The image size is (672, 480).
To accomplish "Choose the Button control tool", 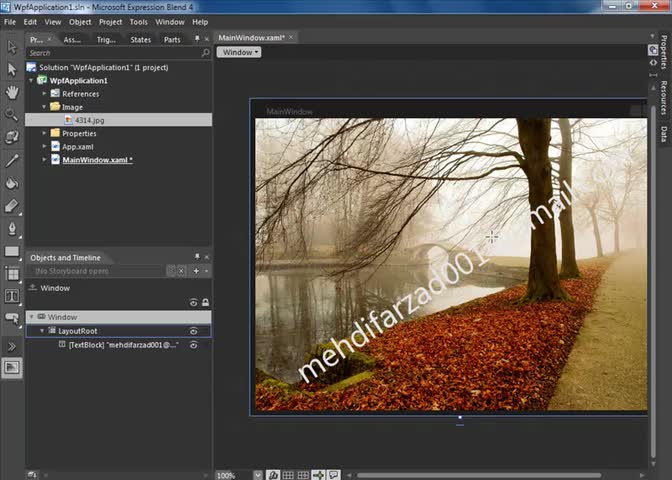I will 12,318.
